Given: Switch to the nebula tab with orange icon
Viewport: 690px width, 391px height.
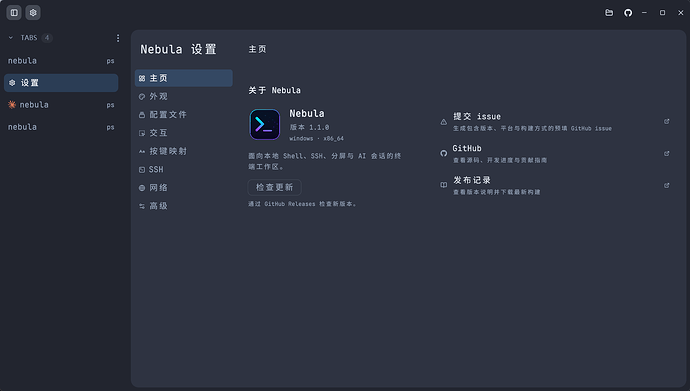Looking at the screenshot, I should pos(61,105).
